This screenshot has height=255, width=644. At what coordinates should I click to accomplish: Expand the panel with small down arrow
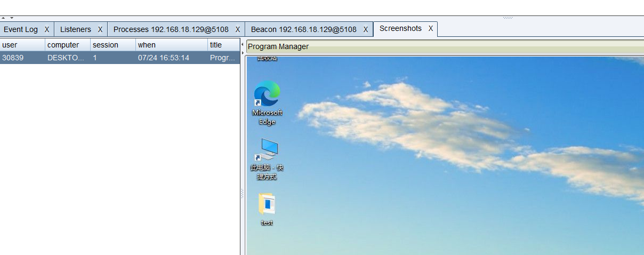[x=12, y=18]
